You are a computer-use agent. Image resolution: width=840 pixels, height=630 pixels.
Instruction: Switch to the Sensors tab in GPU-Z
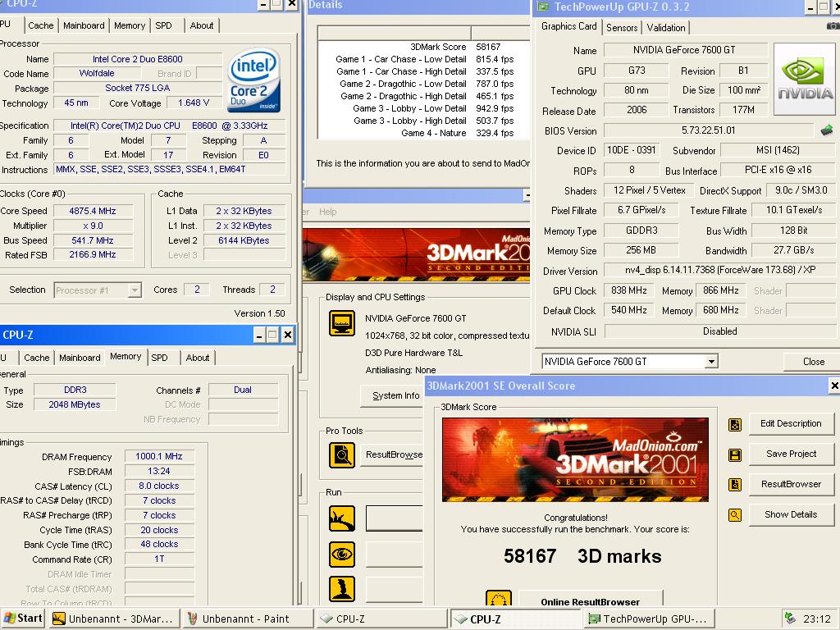(x=622, y=27)
